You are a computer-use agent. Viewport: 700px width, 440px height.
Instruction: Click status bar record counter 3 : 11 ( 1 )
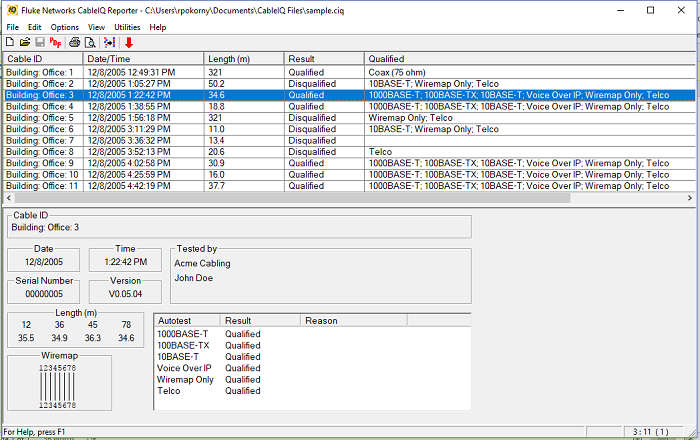coord(651,432)
